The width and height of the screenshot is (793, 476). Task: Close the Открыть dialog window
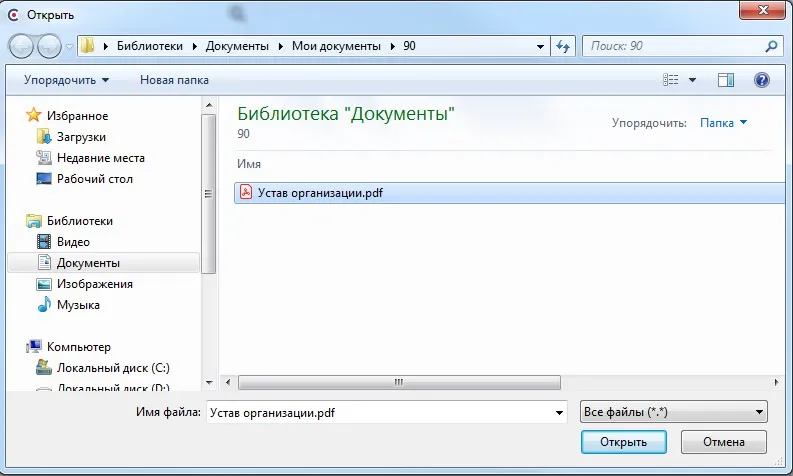pos(763,10)
